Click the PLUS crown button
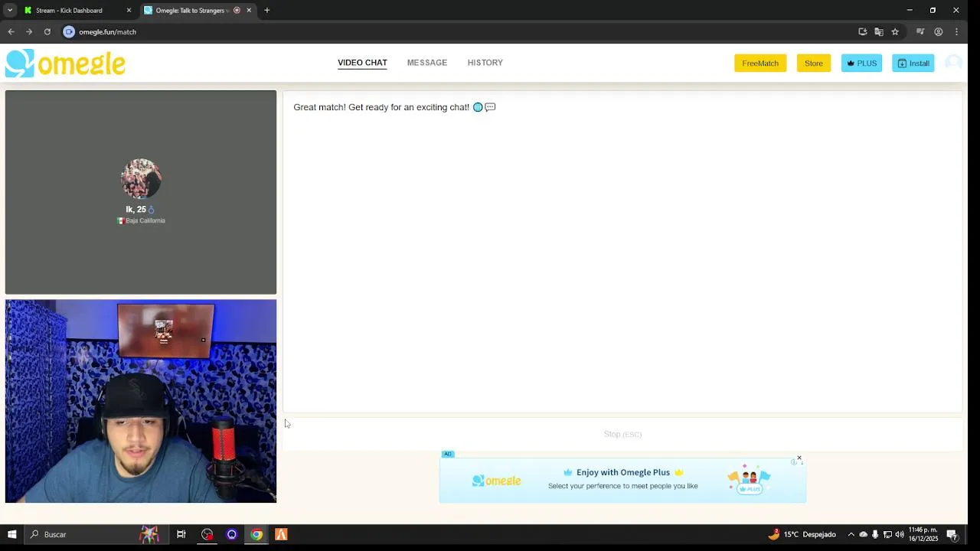This screenshot has width=980, height=551. coord(861,64)
